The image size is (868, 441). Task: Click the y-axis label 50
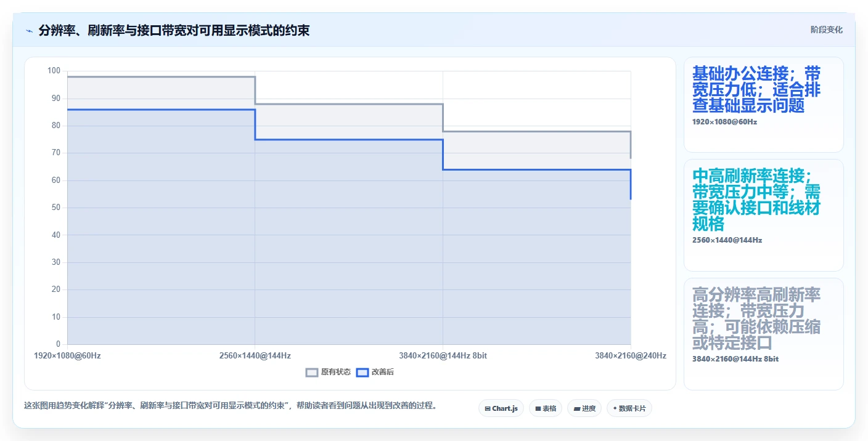click(x=56, y=208)
